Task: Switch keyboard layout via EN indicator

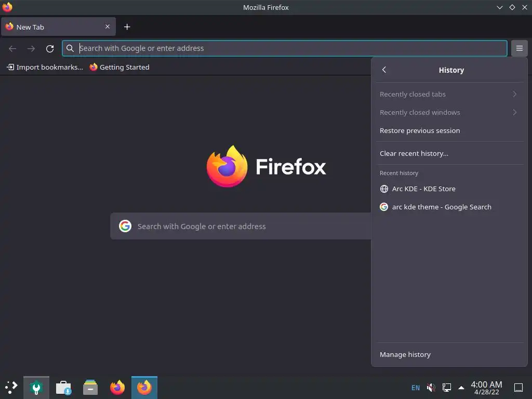Action: pyautogui.click(x=415, y=388)
